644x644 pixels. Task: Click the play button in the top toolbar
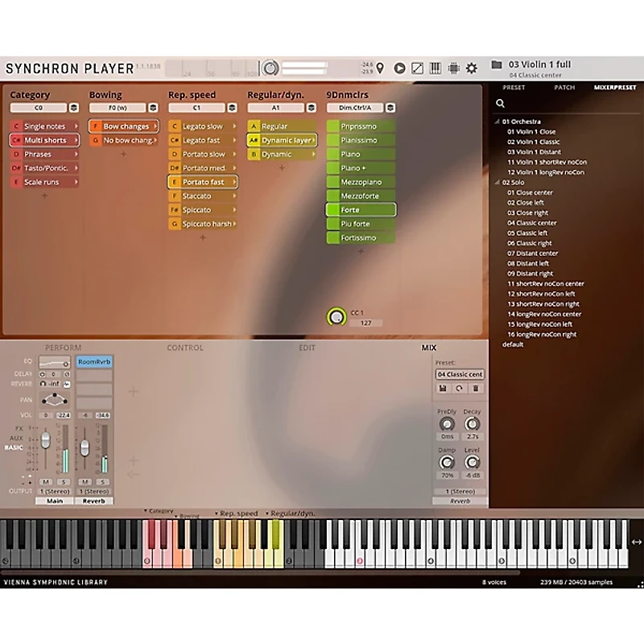click(399, 68)
